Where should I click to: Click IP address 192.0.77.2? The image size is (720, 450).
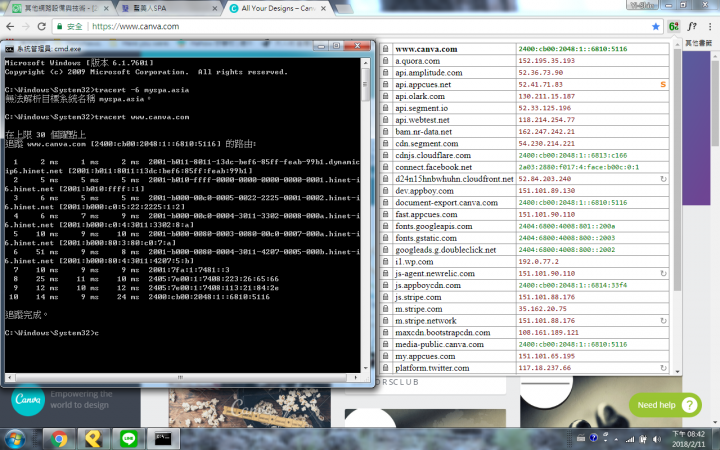pos(538,262)
